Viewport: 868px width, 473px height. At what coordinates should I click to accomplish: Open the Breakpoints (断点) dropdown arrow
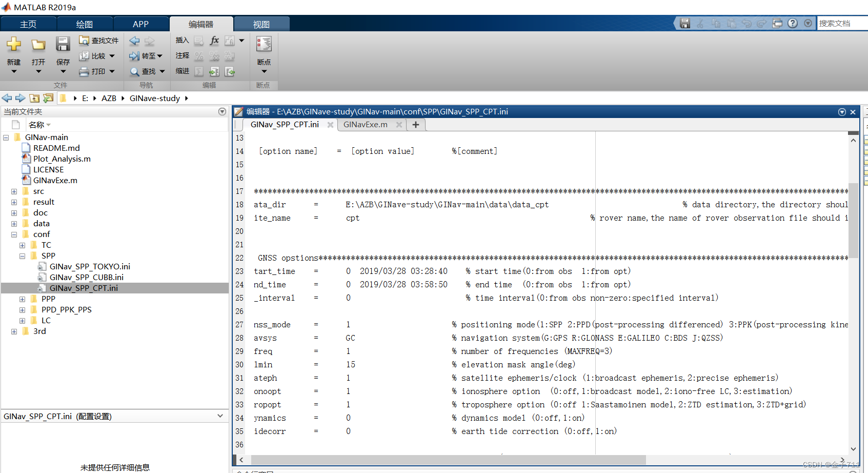(x=264, y=71)
